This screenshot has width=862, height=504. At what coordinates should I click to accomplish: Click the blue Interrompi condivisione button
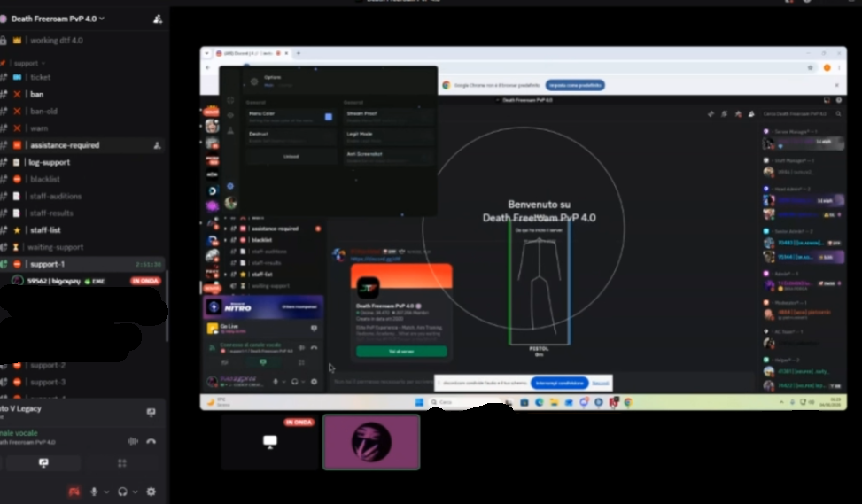pos(559,383)
